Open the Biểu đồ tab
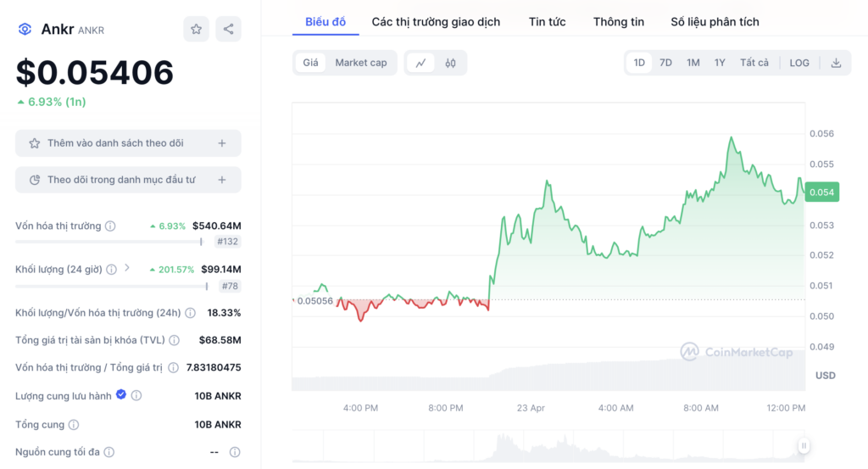Viewport: 868px width, 469px height. click(325, 22)
